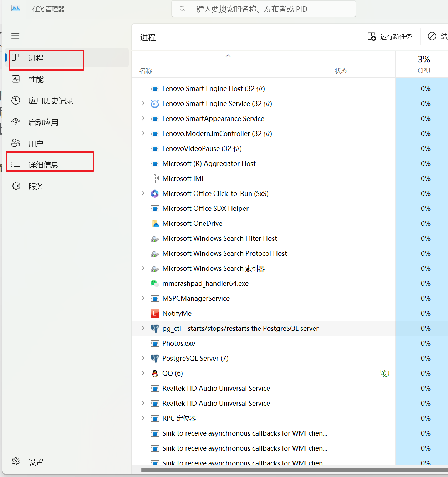Image resolution: width=448 pixels, height=477 pixels.
Task: Click the efficiency-mode leaf icon beside QQ
Action: pos(385,373)
